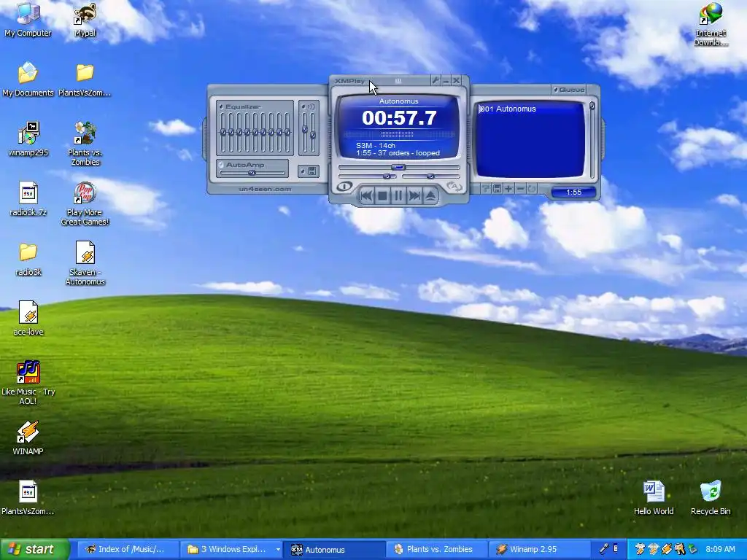Select the PlantsVsZom... file at bottom left

[28, 498]
